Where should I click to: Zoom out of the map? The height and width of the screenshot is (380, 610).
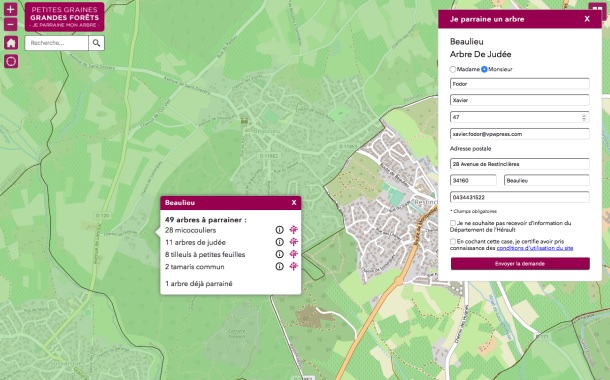pyautogui.click(x=11, y=24)
